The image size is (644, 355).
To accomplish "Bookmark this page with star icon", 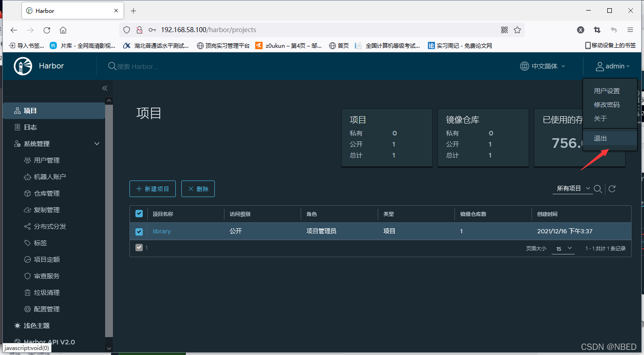I will pyautogui.click(x=517, y=30).
